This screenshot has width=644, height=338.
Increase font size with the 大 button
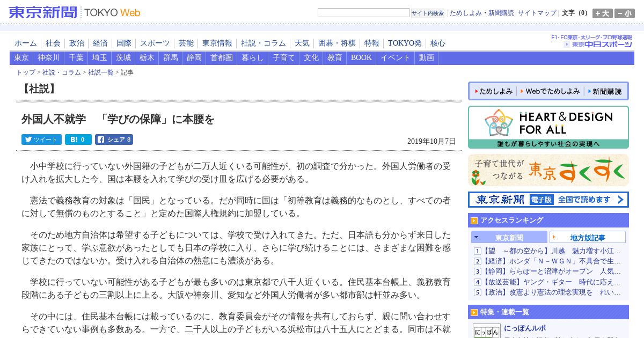[603, 13]
